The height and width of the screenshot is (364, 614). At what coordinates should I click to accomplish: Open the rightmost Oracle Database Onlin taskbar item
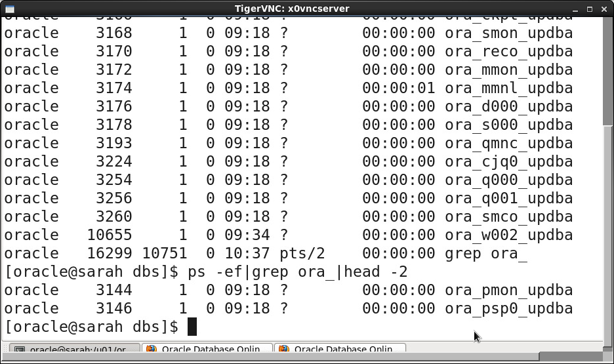click(340, 348)
